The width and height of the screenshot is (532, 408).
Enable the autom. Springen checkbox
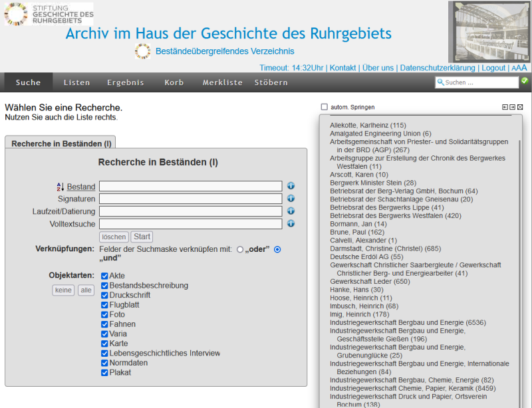click(325, 107)
